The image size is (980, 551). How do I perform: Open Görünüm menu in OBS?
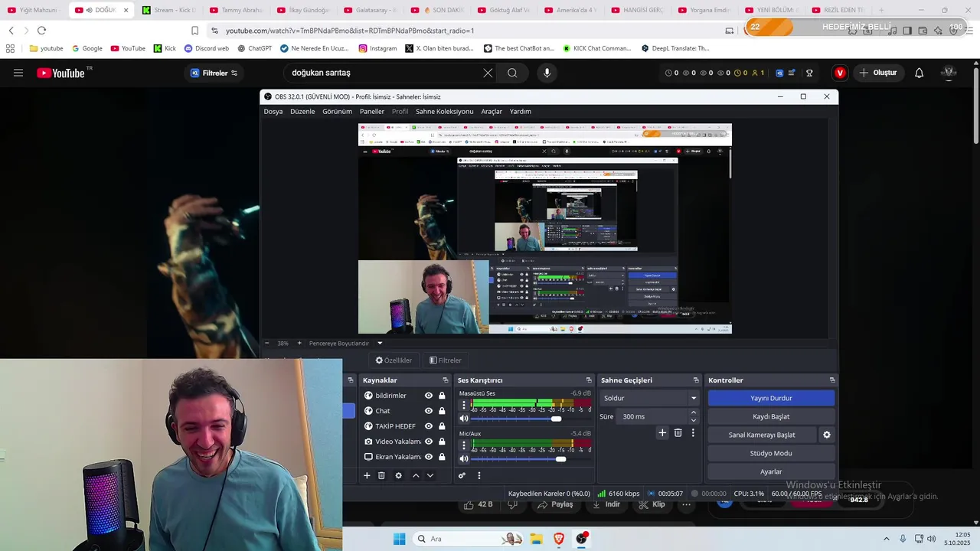click(337, 111)
